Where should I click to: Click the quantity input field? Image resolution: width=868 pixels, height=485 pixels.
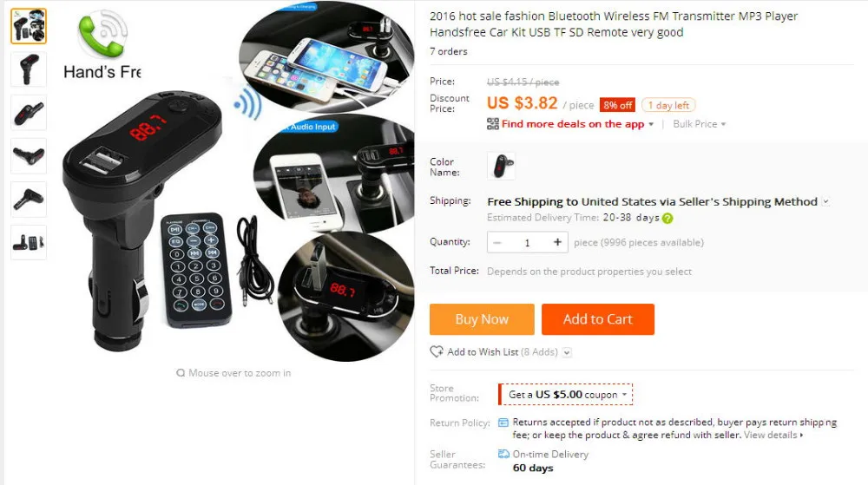527,242
